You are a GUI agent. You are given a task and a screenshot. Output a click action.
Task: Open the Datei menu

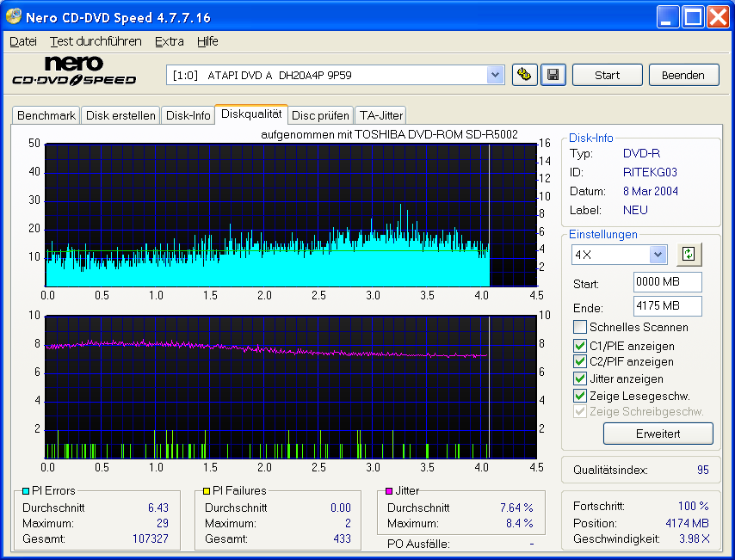(x=23, y=41)
